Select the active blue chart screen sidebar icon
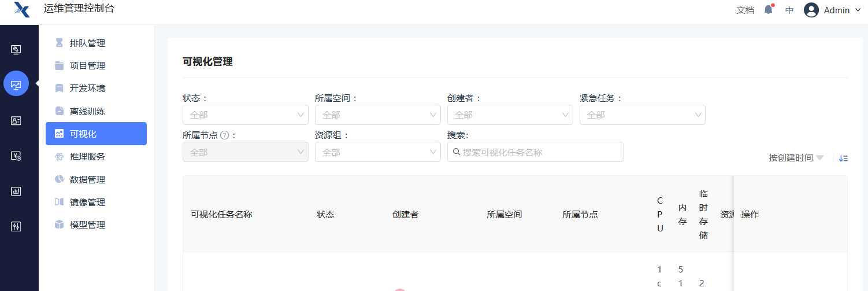 pos(16,83)
